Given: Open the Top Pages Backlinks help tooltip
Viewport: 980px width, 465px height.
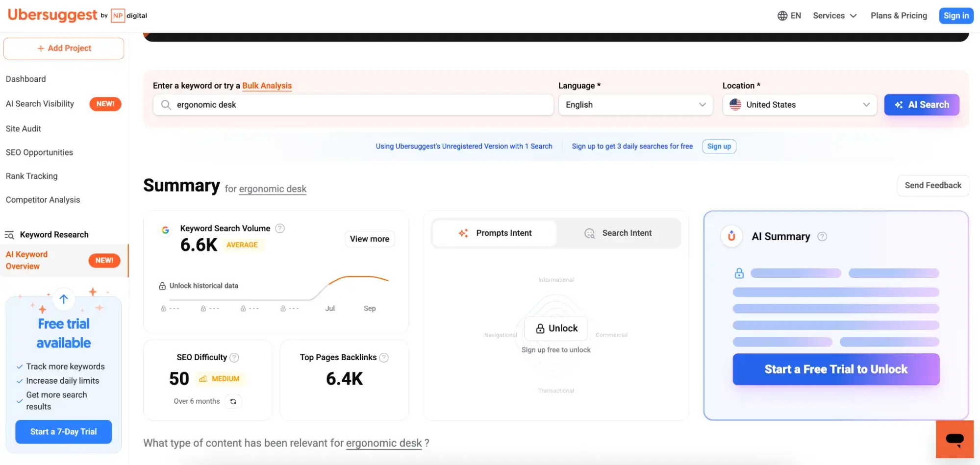Looking at the screenshot, I should coord(384,357).
